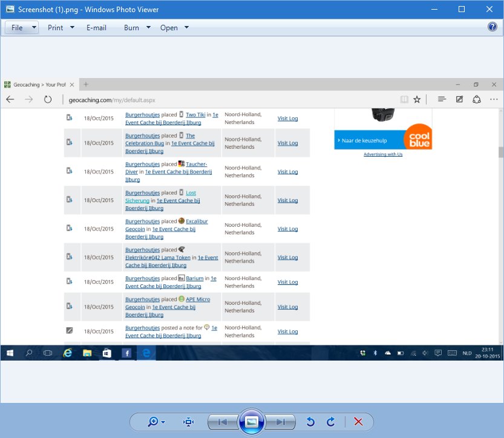Click the Internet Explorer taskbar icon

pos(68,353)
